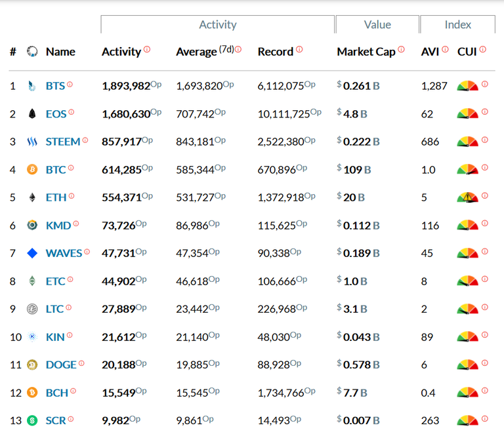Click the info icon next to Record header

[299, 49]
